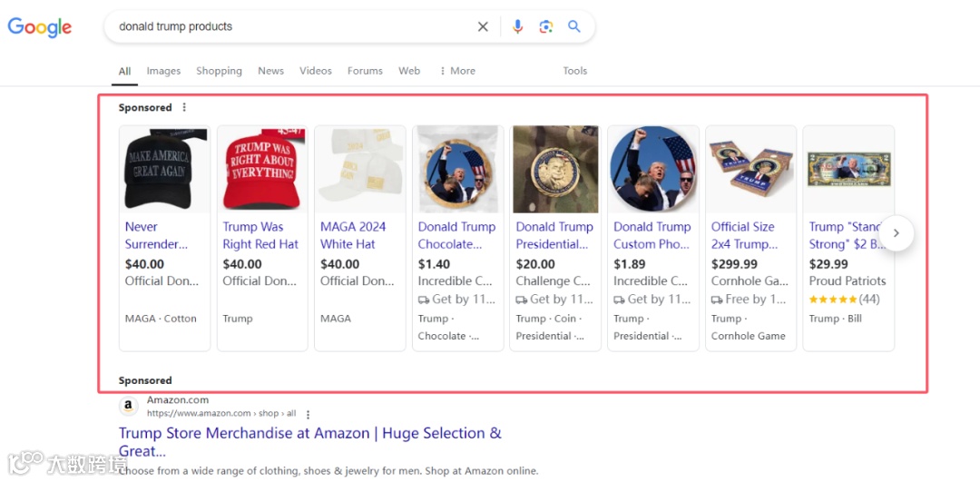
Task: Switch to the Images tab
Action: (163, 71)
